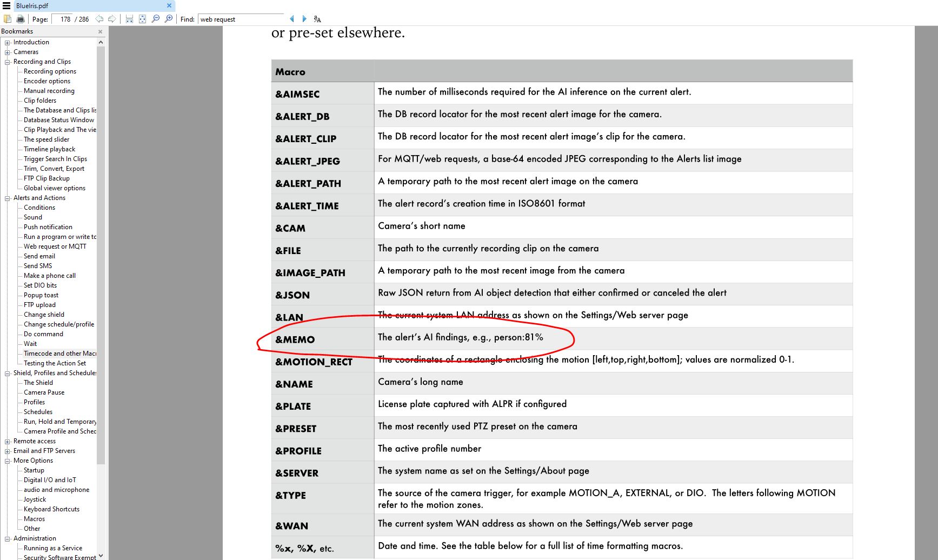Image resolution: width=938 pixels, height=560 pixels.
Task: Open the Send SMS bookmark
Action: tap(38, 266)
